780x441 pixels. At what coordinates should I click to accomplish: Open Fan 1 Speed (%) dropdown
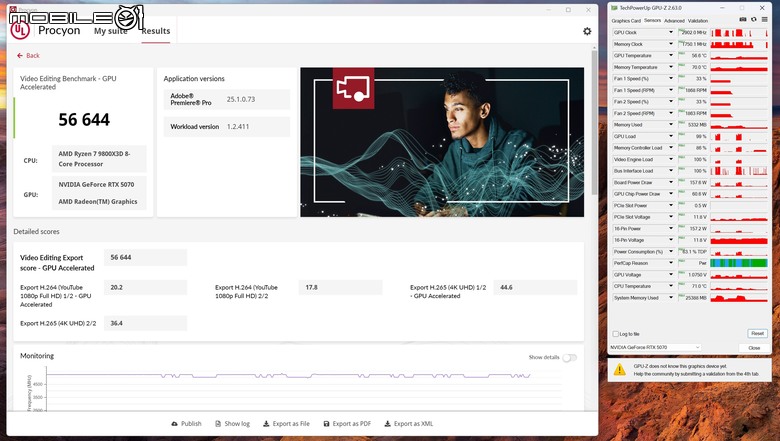(x=671, y=79)
